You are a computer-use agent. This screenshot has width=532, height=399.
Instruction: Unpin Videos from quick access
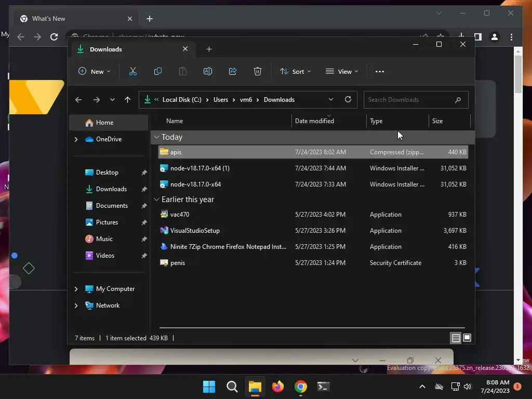point(144,256)
